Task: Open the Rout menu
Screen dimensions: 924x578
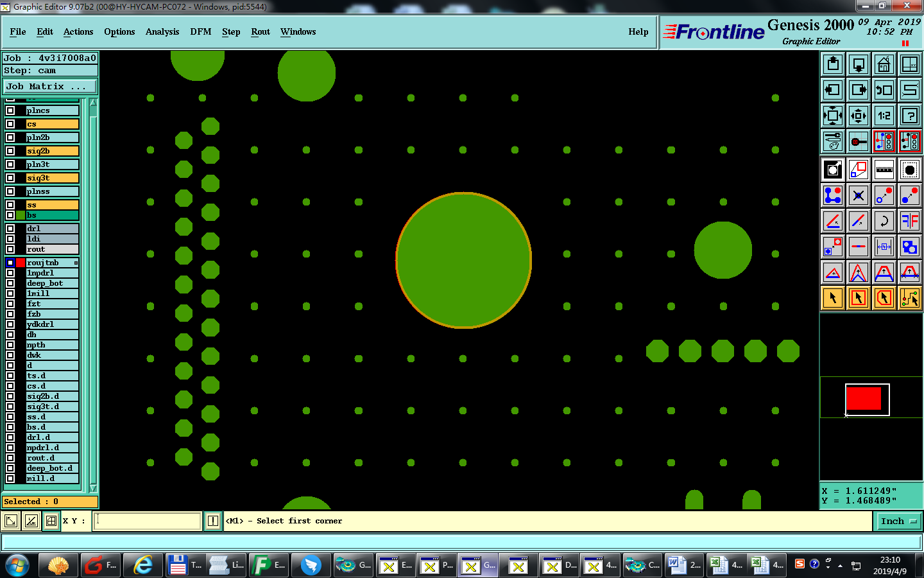Action: [261, 31]
